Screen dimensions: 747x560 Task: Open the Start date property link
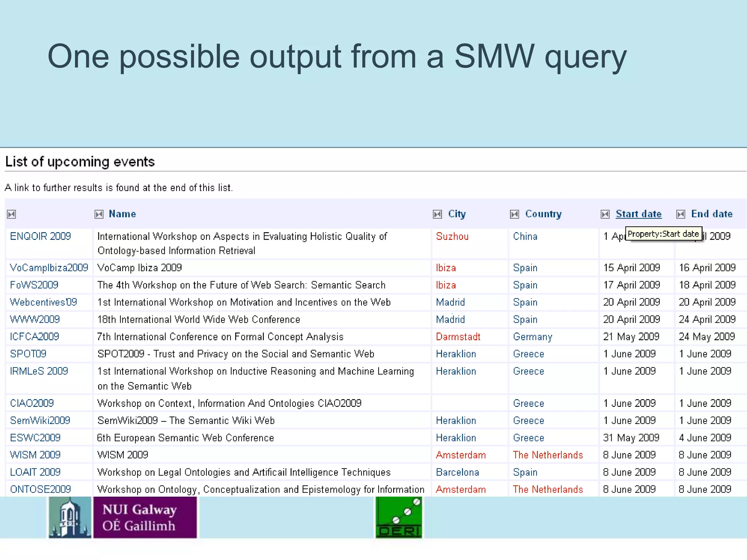tap(639, 214)
